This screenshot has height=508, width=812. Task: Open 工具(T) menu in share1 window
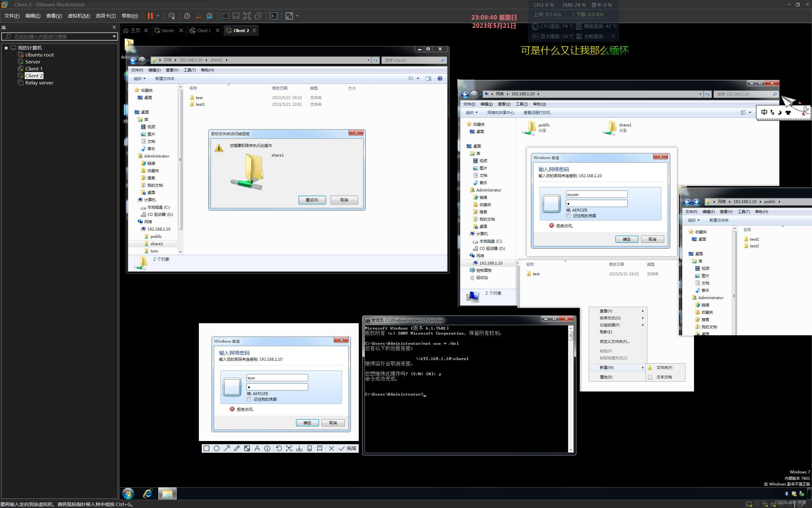(x=190, y=70)
